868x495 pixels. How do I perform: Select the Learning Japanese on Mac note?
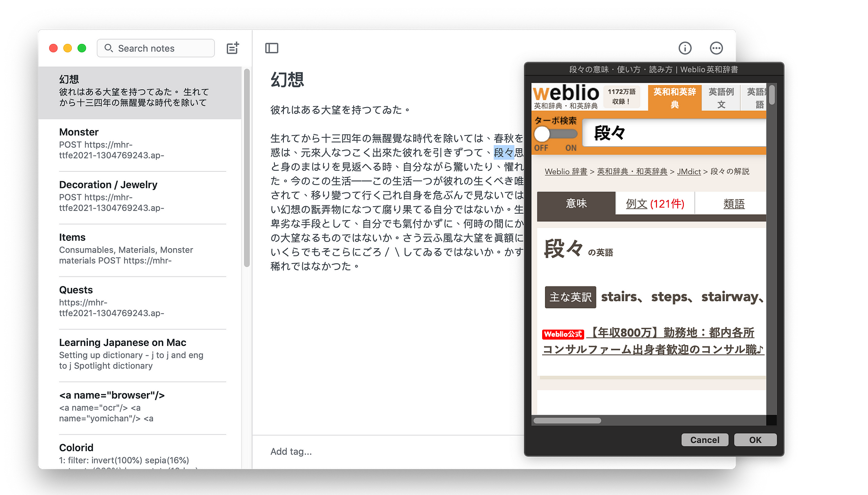(140, 355)
